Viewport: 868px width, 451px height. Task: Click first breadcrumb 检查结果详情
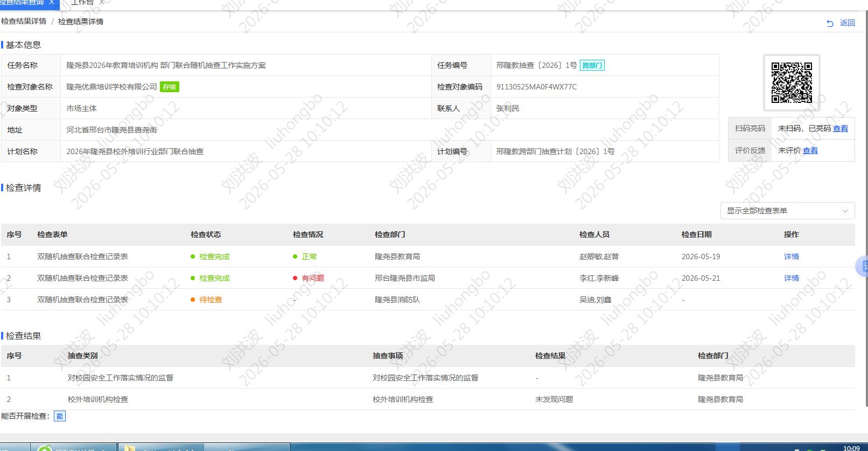click(x=24, y=21)
